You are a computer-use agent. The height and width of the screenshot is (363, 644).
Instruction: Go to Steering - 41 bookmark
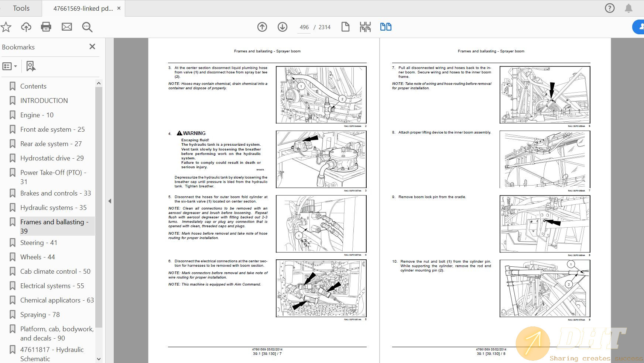pos(39,243)
